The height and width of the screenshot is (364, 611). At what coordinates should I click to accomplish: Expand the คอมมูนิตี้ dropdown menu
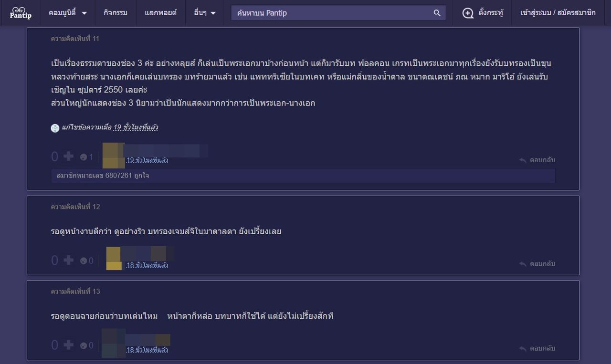point(68,13)
